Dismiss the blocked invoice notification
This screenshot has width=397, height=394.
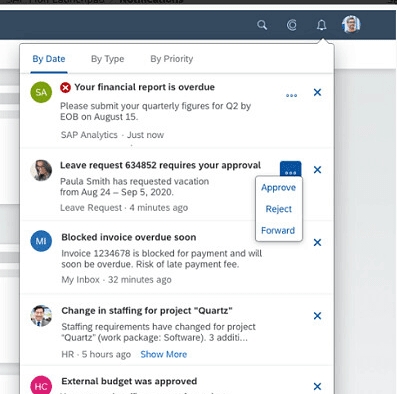click(317, 242)
